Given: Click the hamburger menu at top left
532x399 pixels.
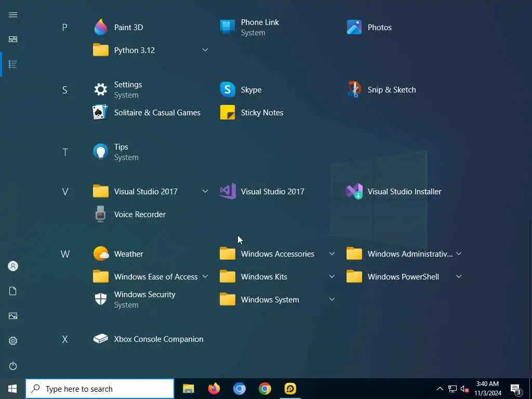Looking at the screenshot, I should (13, 15).
